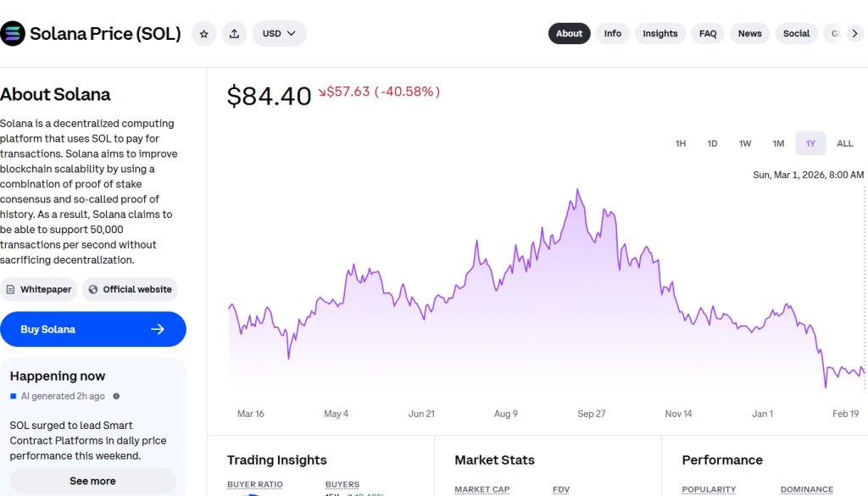Image resolution: width=868 pixels, height=496 pixels.
Task: Favorite Solana using the star icon
Action: [203, 33]
